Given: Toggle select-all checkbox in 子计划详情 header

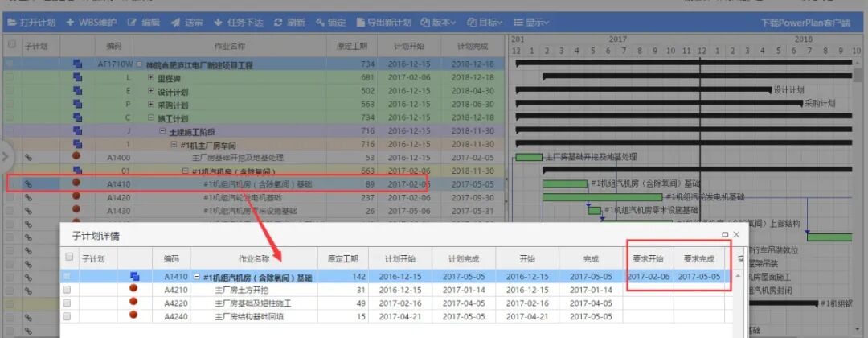Looking at the screenshot, I should 69,257.
